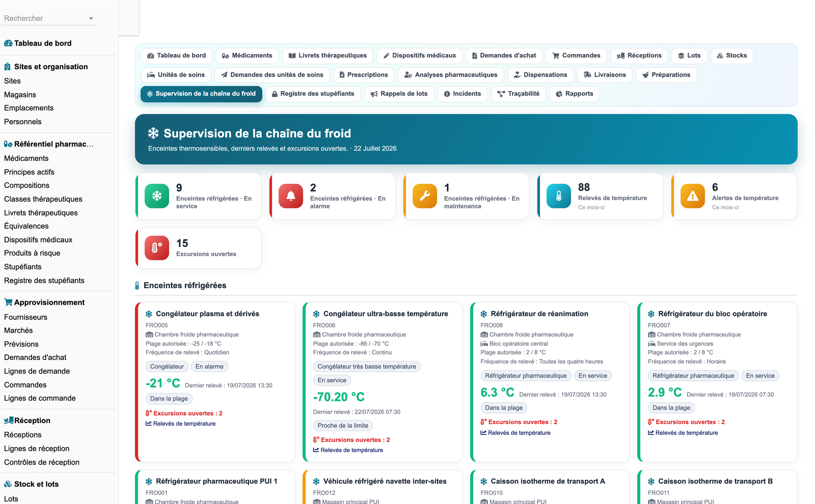This screenshot has height=504, width=815.
Task: Go to the Préparations tab
Action: coord(666,75)
